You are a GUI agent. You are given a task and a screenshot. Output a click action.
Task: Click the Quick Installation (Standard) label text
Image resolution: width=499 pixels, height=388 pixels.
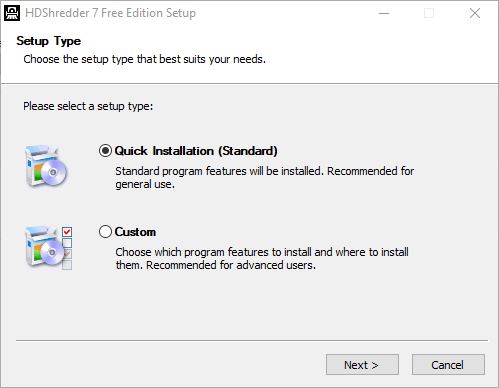click(196, 151)
